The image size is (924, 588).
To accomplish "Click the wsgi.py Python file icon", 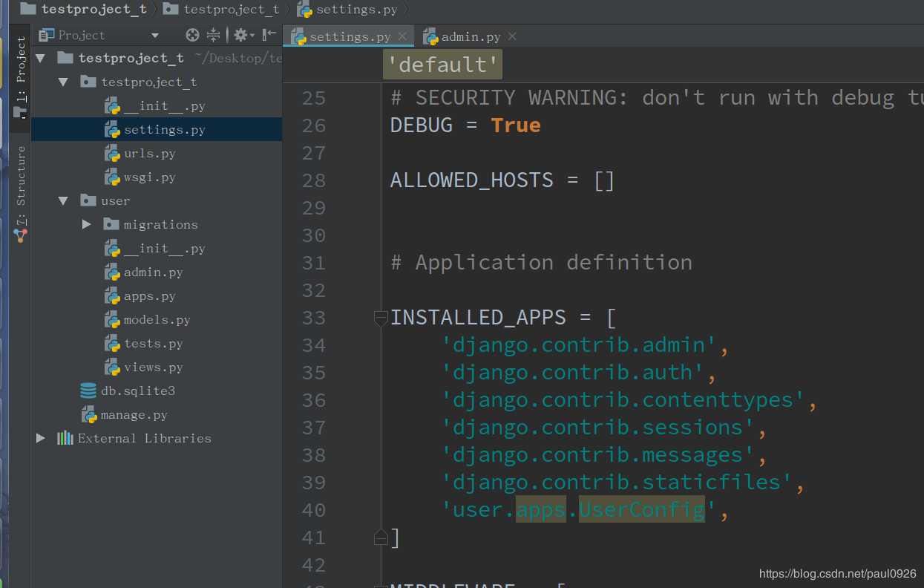I will coord(112,177).
